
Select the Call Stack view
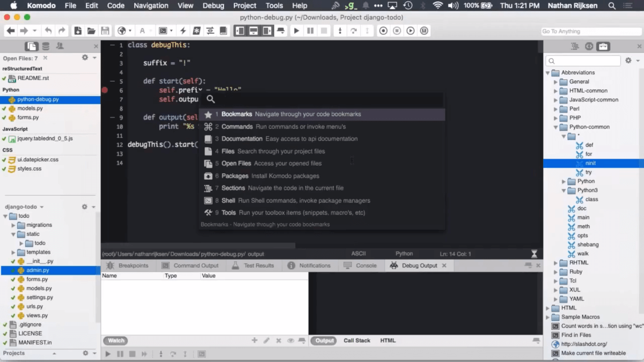click(x=357, y=341)
